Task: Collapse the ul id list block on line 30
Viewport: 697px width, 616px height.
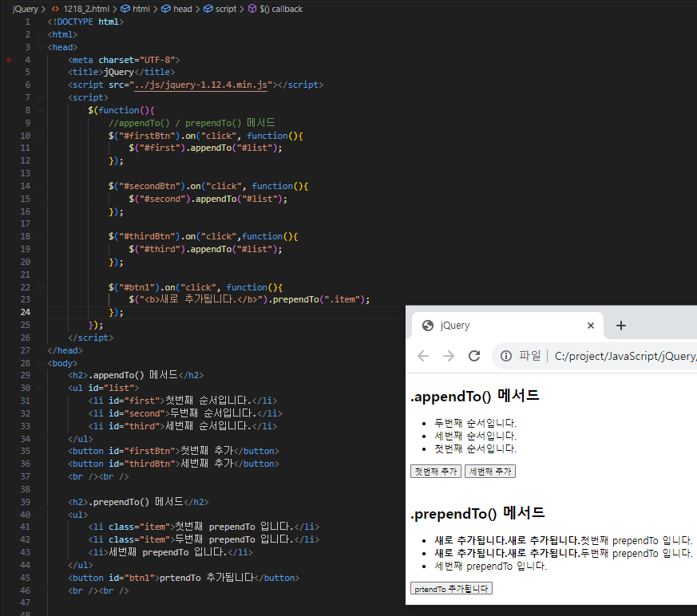Action: (x=40, y=389)
